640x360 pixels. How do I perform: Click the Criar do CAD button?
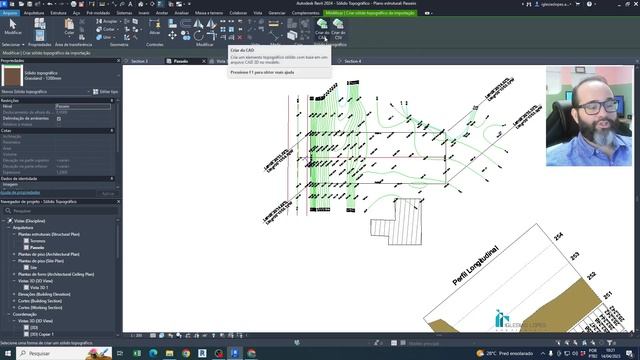coord(322,29)
